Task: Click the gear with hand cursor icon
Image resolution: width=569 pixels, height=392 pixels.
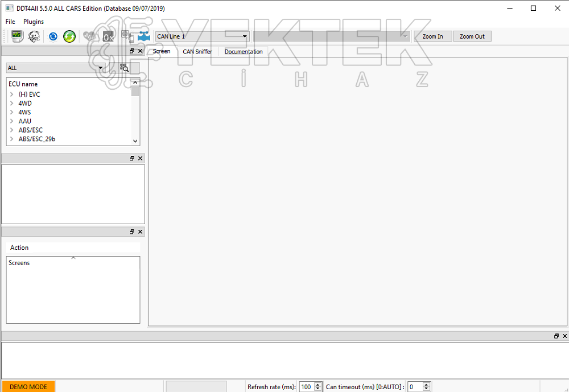Action: 127,36
